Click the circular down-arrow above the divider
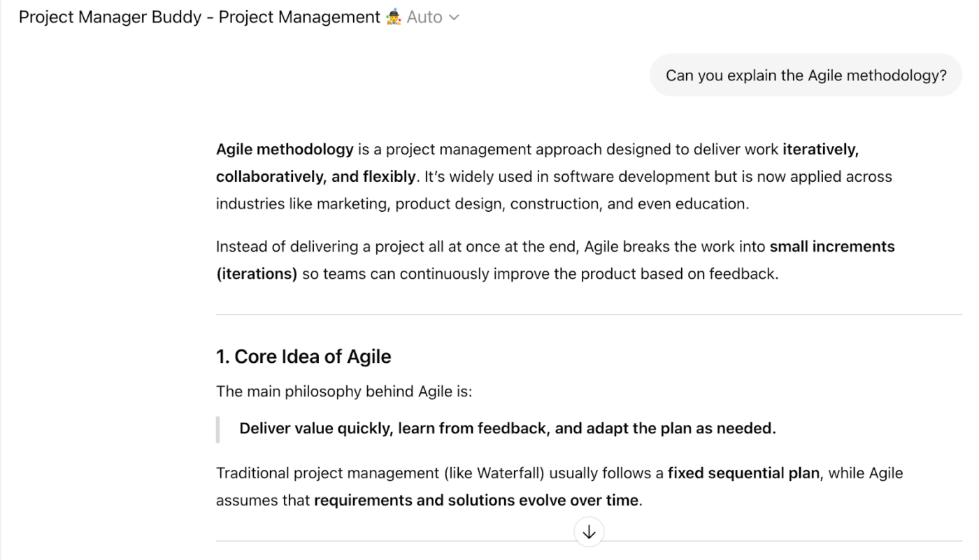The width and height of the screenshot is (979, 560). 588,531
